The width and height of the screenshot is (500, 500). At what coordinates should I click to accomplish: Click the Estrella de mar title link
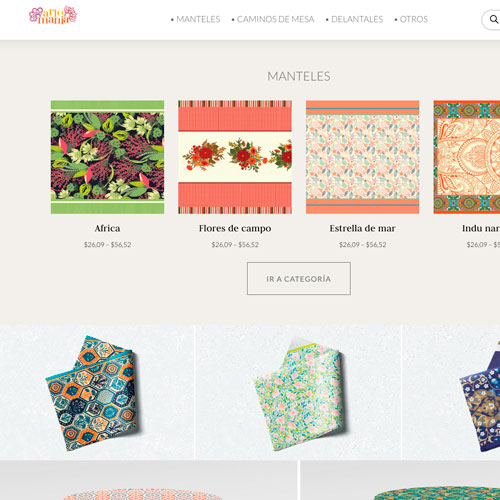(363, 228)
